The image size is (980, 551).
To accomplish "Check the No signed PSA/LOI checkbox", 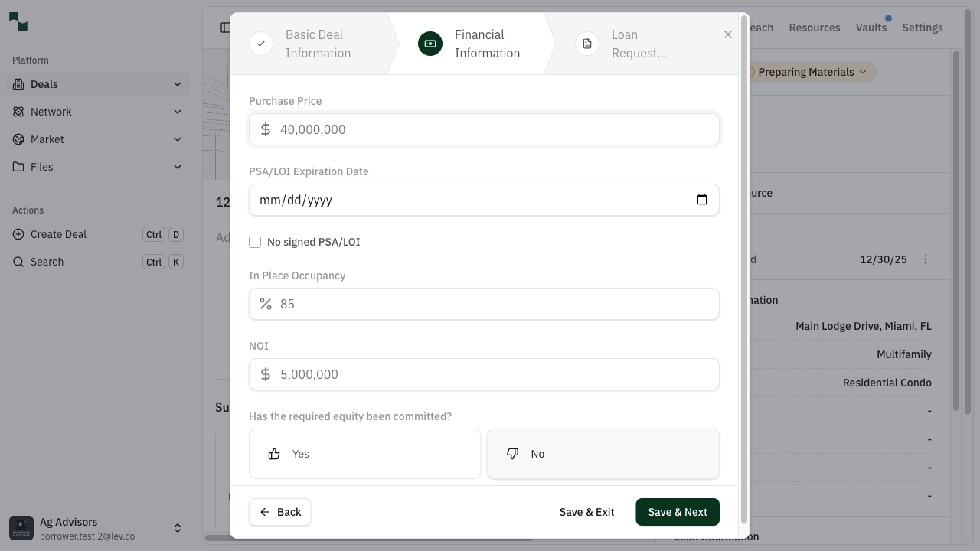I will (255, 241).
